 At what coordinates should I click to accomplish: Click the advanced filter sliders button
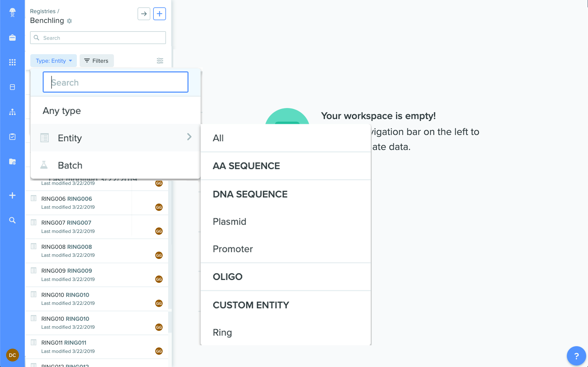click(x=160, y=61)
